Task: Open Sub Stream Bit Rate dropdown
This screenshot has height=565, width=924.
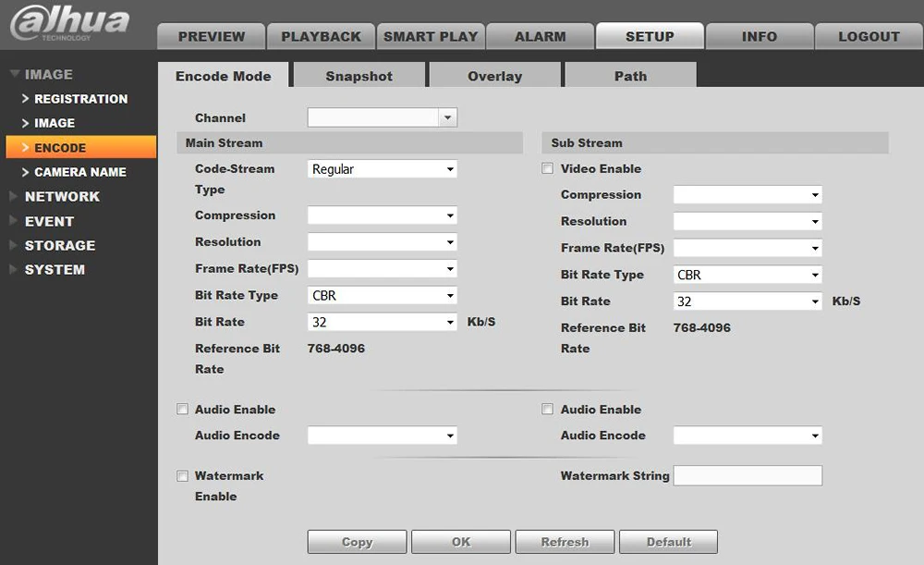Action: (748, 301)
